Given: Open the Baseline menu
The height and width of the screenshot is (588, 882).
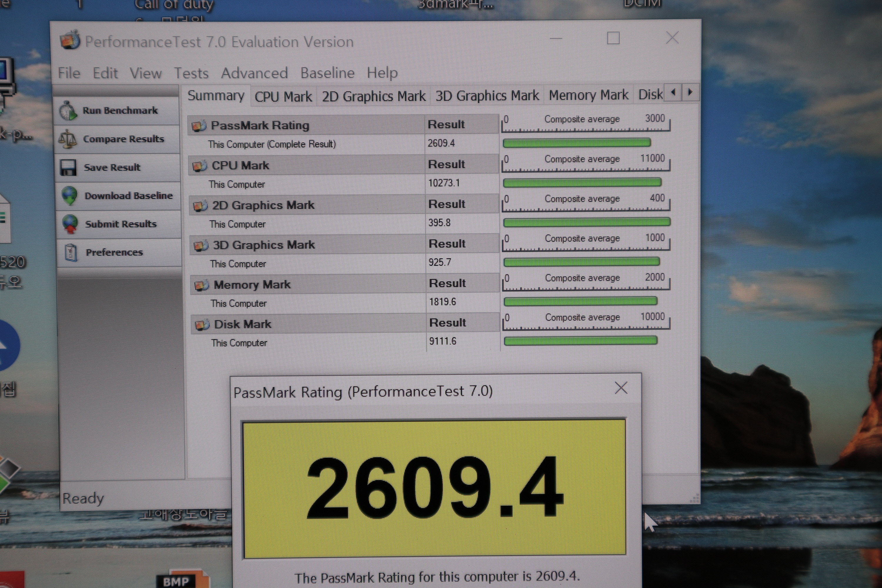Looking at the screenshot, I should click(x=328, y=73).
